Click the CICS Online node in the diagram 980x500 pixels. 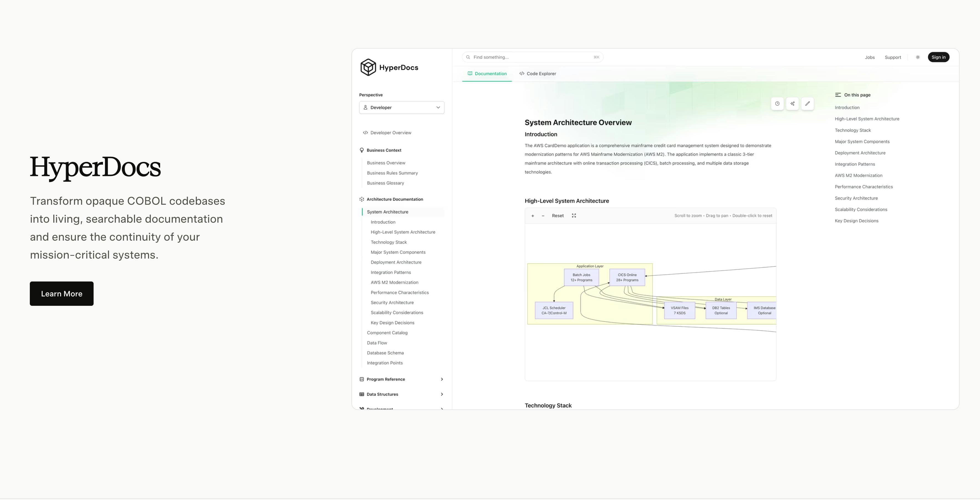click(x=627, y=277)
